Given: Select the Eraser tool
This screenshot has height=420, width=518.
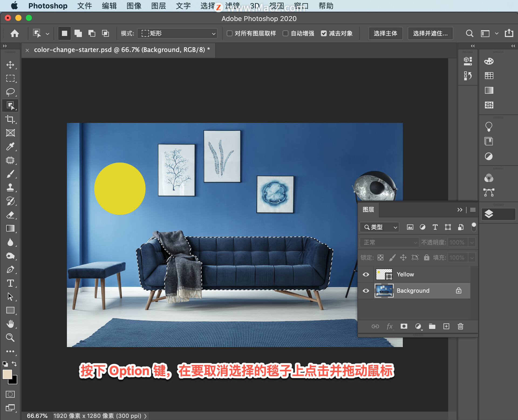Looking at the screenshot, I should [10, 215].
